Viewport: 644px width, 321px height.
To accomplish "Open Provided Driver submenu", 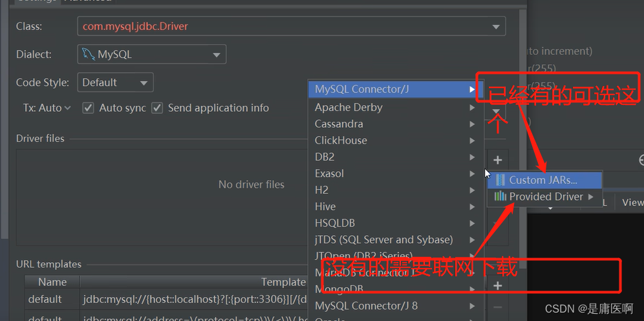I will click(x=545, y=197).
